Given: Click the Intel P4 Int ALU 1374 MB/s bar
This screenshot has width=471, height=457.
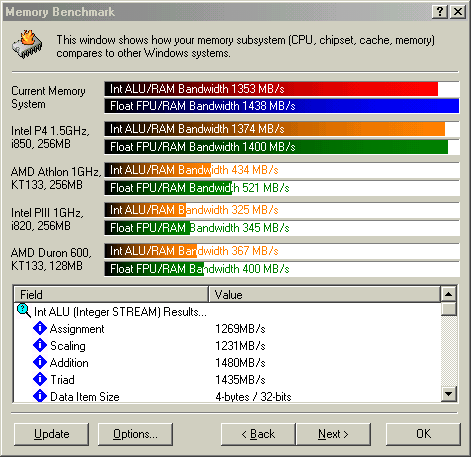Looking at the screenshot, I should point(282,129).
